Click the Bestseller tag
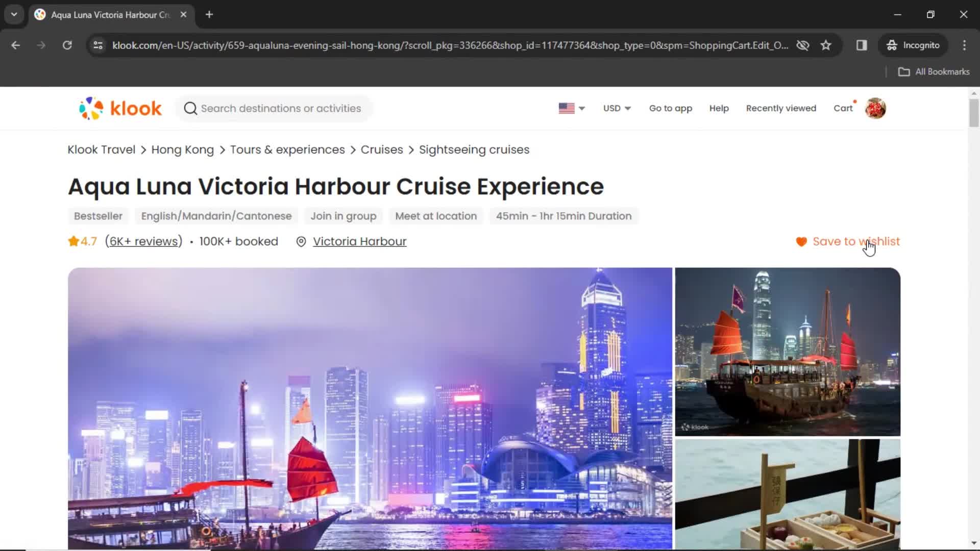 [x=98, y=216]
